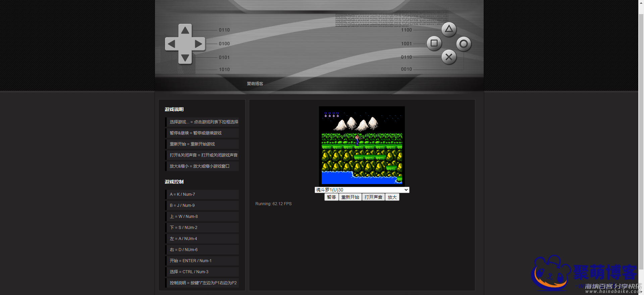Click the 左 = A / NUm-4 row

pos(202,239)
